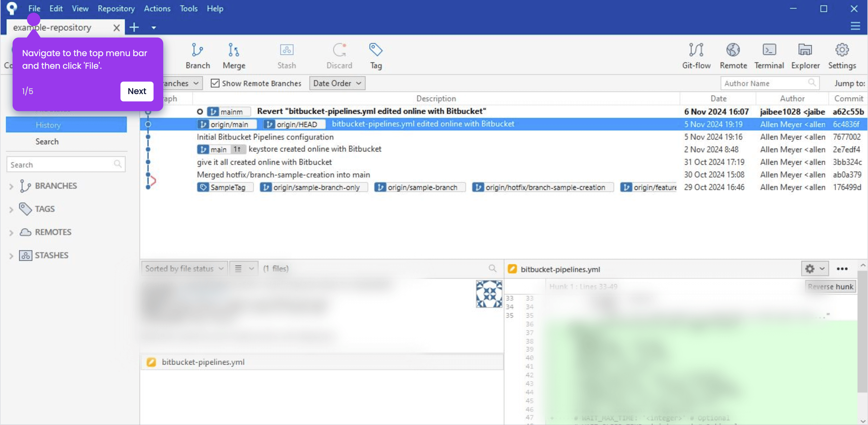Click the Tag toolbar icon

click(x=376, y=56)
